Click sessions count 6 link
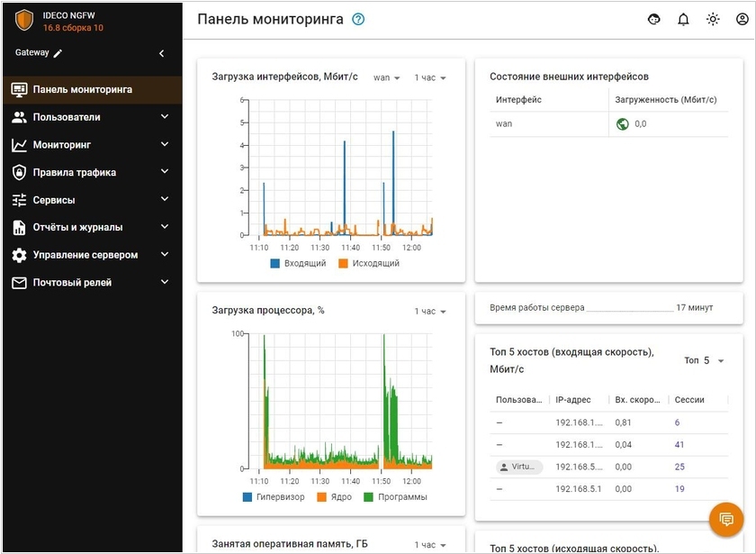 tap(677, 422)
